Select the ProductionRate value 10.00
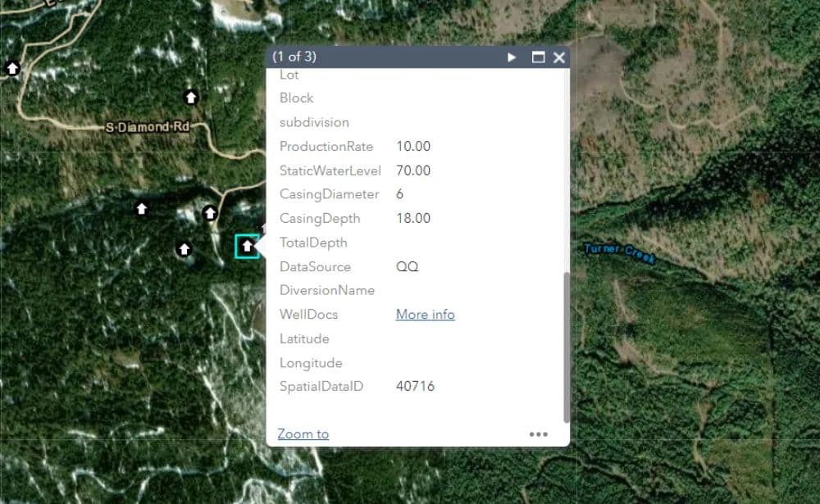The image size is (820, 504). [x=412, y=147]
